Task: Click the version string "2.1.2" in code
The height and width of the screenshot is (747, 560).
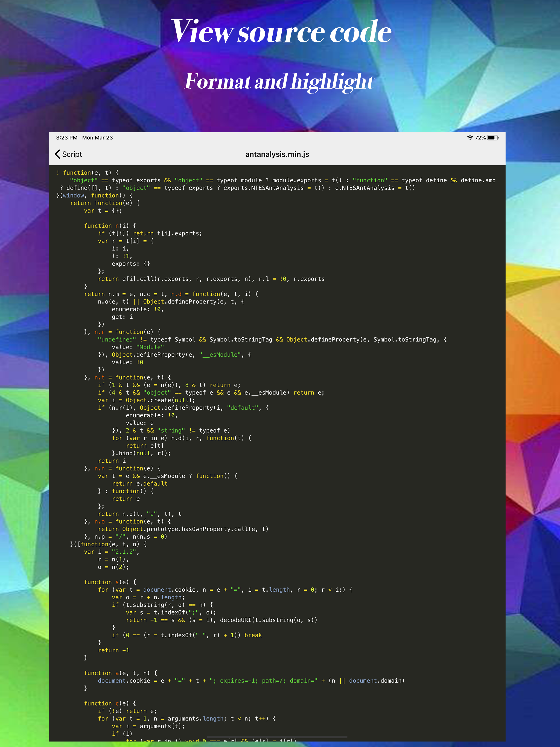Action: coord(124,552)
